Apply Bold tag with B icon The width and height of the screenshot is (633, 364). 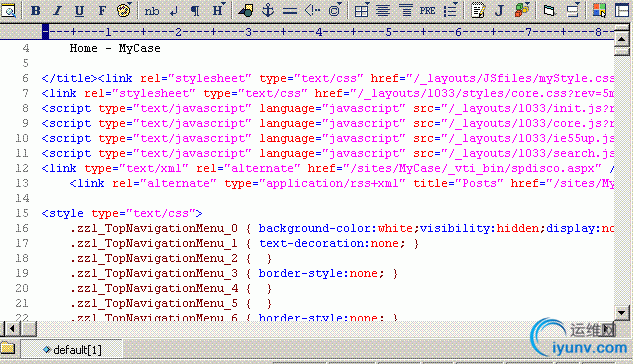[36, 10]
